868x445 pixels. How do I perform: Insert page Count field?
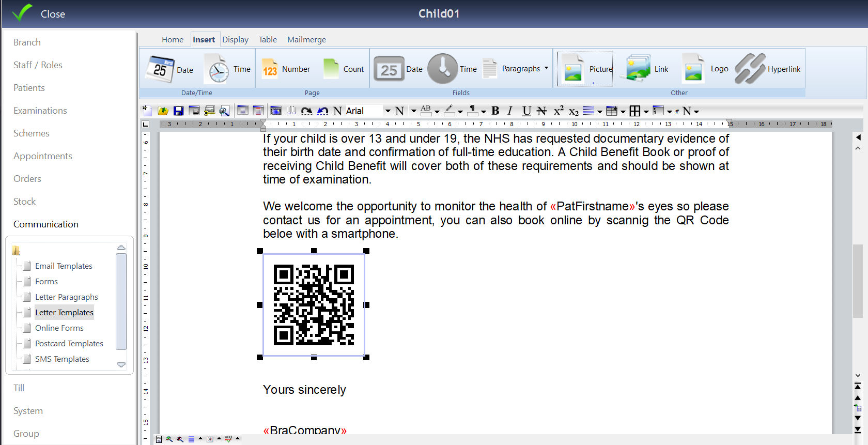coord(343,69)
